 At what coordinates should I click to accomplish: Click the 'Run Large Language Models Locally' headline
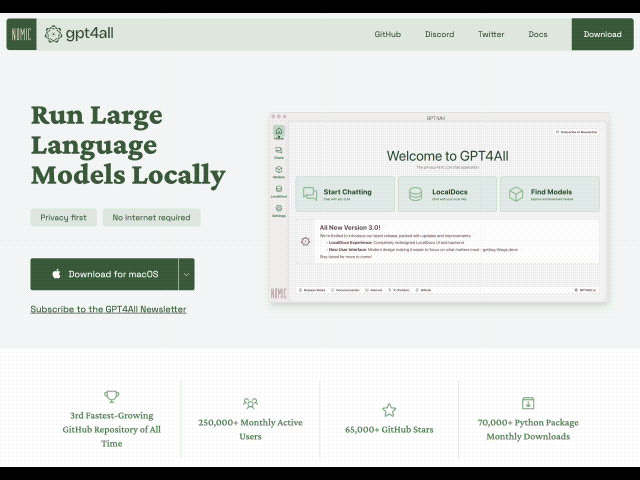coord(128,146)
